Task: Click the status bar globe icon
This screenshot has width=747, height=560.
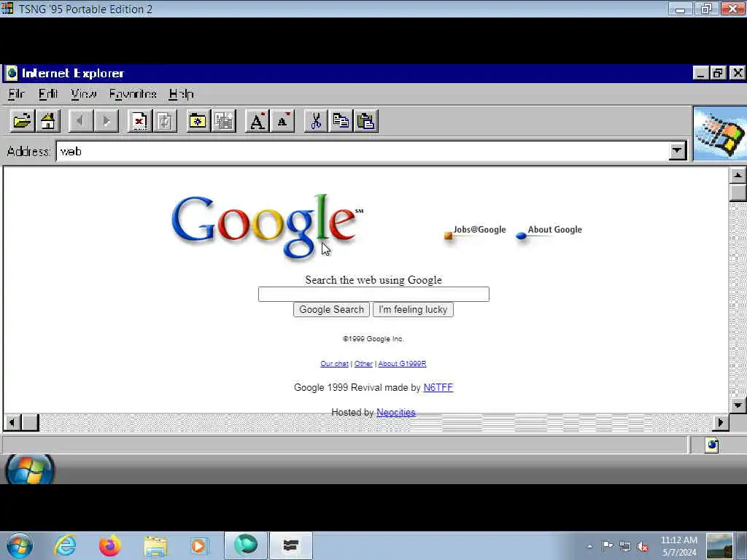Action: [x=712, y=445]
